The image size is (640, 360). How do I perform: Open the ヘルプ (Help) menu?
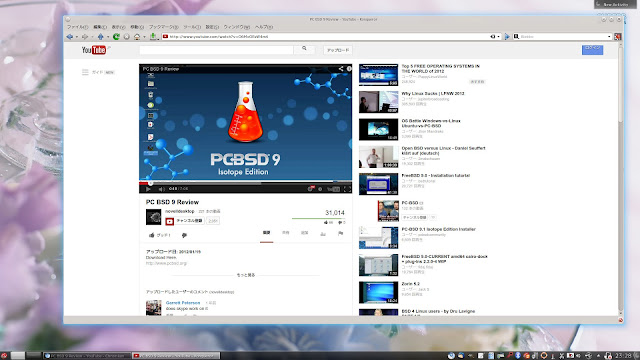(264, 27)
